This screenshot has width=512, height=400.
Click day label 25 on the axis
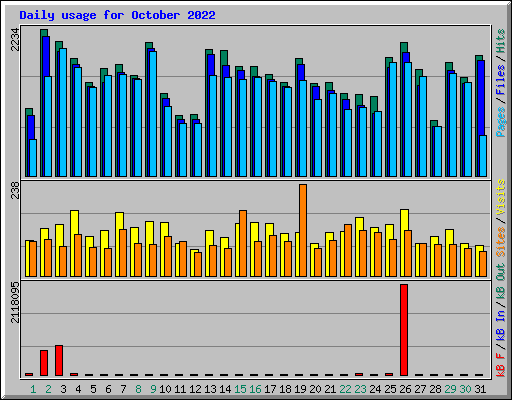390,389
